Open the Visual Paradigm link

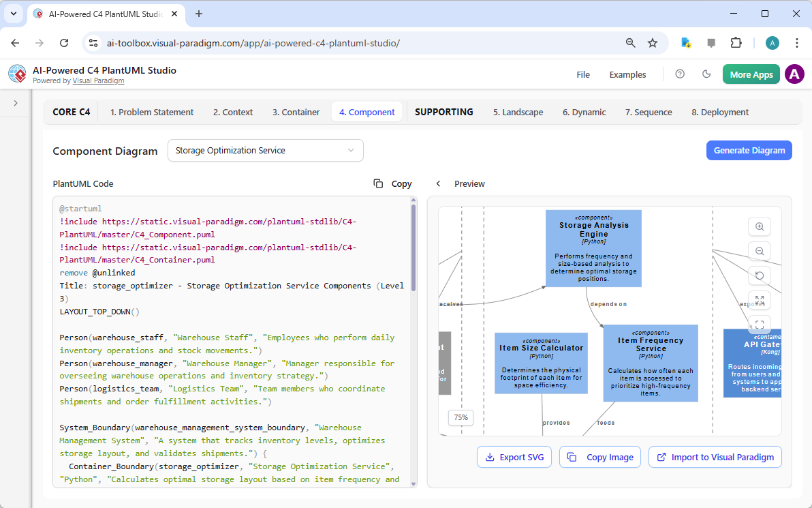(x=98, y=80)
